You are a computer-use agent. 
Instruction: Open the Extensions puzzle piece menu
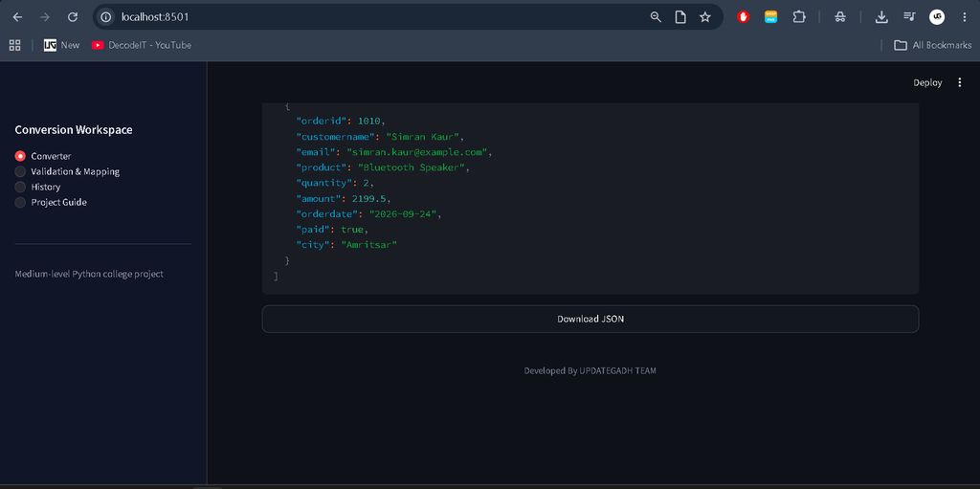point(799,17)
